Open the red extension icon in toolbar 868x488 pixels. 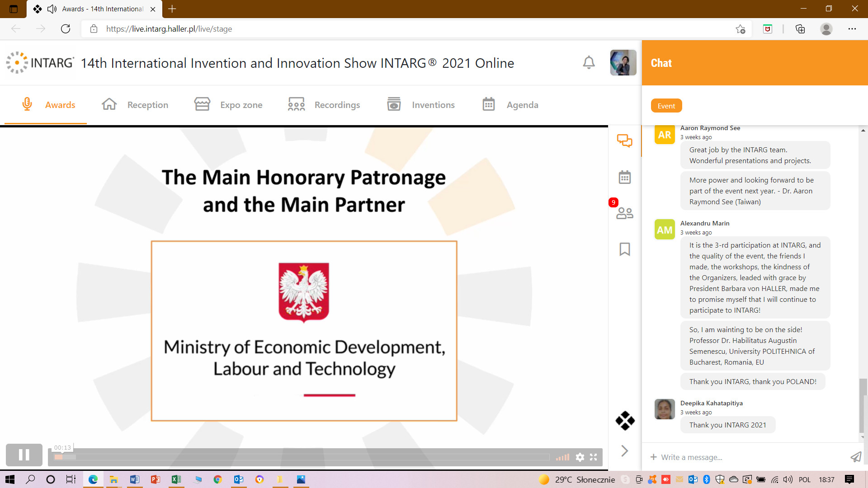tap(768, 29)
